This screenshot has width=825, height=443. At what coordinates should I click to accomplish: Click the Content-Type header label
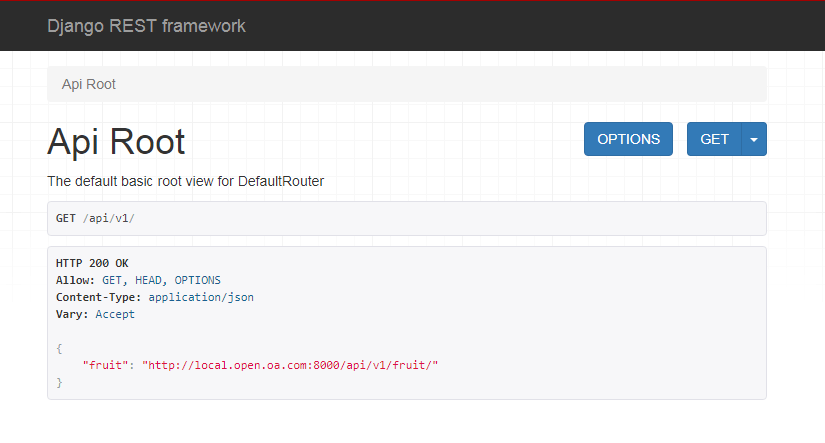tap(98, 297)
